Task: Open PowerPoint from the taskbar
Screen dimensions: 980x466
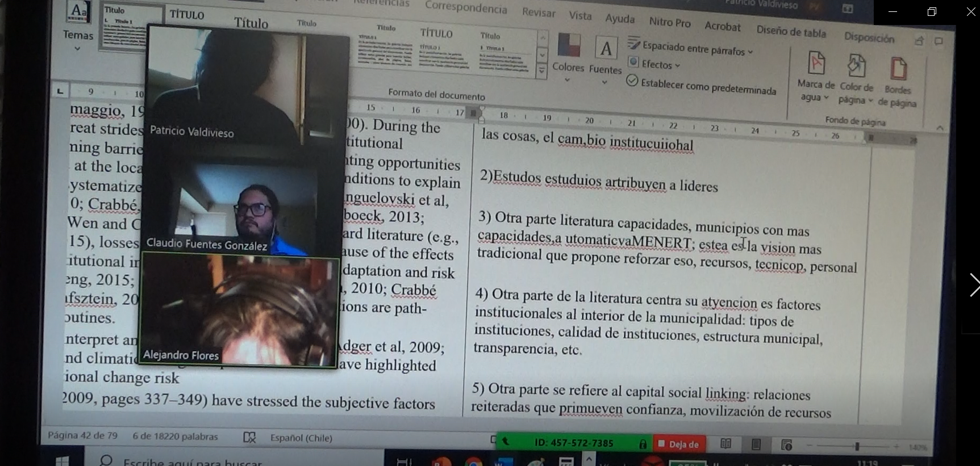Action: 443,461
